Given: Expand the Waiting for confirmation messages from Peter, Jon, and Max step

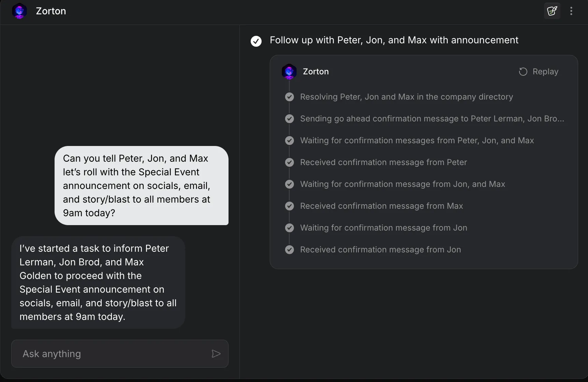Looking at the screenshot, I should point(417,141).
